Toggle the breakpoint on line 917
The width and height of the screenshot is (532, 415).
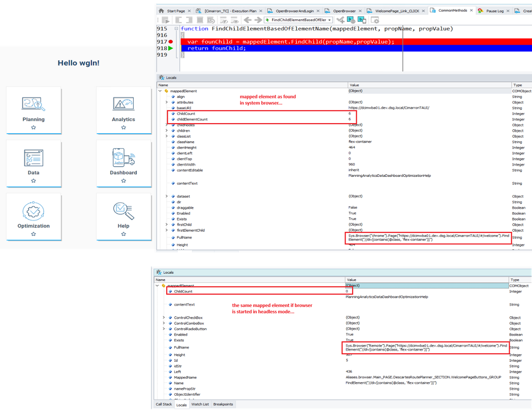tap(170, 42)
